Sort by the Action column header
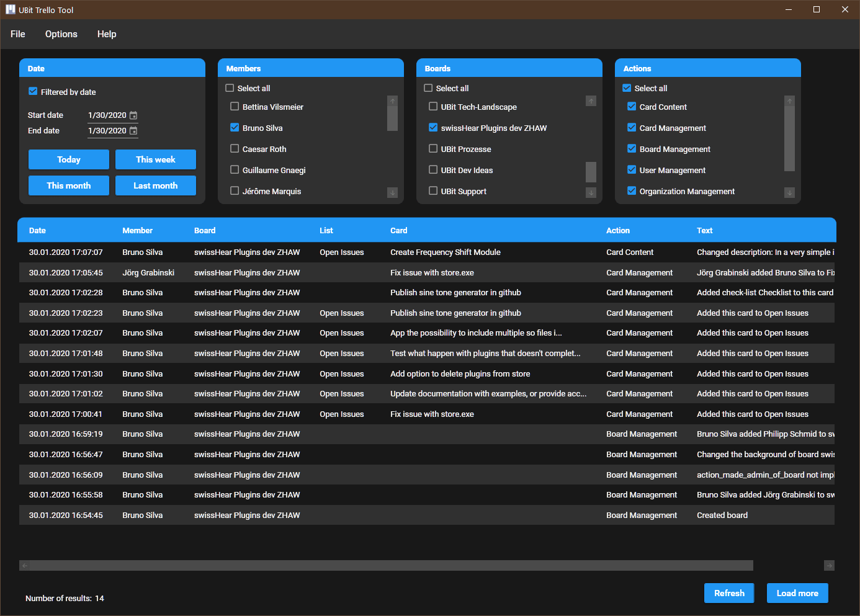Screen dimensions: 860x616 coord(618,230)
